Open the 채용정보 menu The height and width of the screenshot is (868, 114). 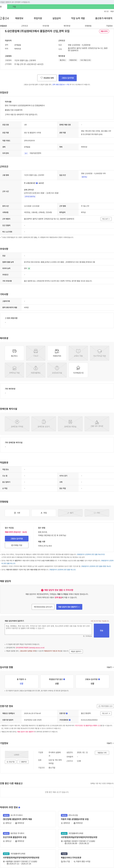[19, 18]
